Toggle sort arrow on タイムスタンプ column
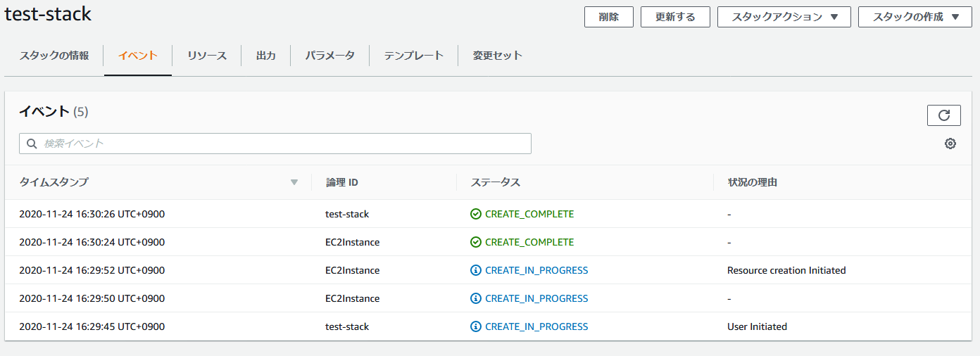Viewport: 980px width, 356px height. (294, 182)
